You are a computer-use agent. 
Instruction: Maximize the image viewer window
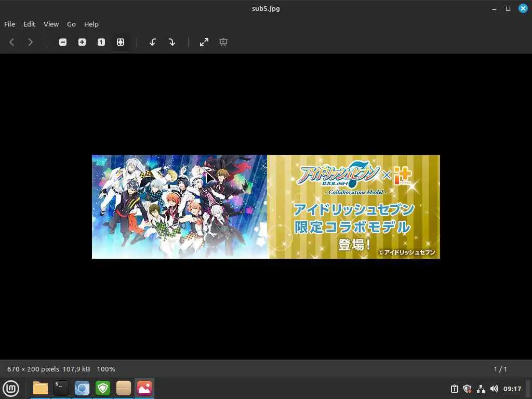click(x=508, y=8)
